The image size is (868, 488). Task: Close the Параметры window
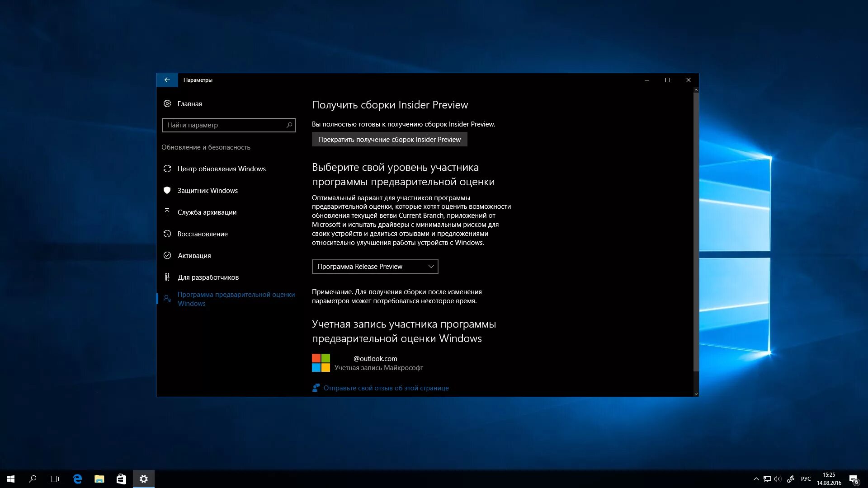tap(689, 80)
